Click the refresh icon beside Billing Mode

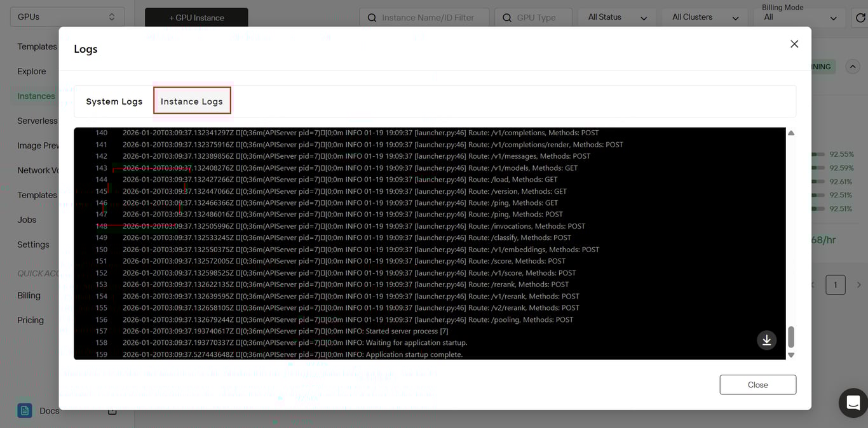coord(860,18)
